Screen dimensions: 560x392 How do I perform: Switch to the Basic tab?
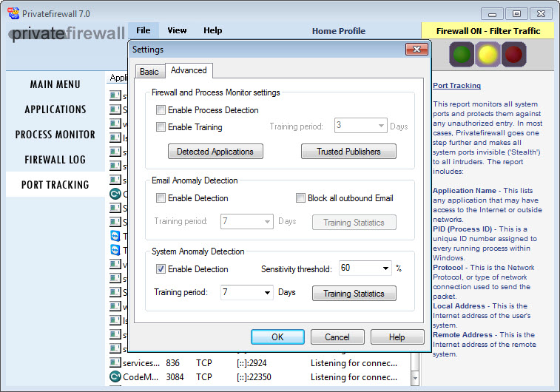click(x=149, y=72)
